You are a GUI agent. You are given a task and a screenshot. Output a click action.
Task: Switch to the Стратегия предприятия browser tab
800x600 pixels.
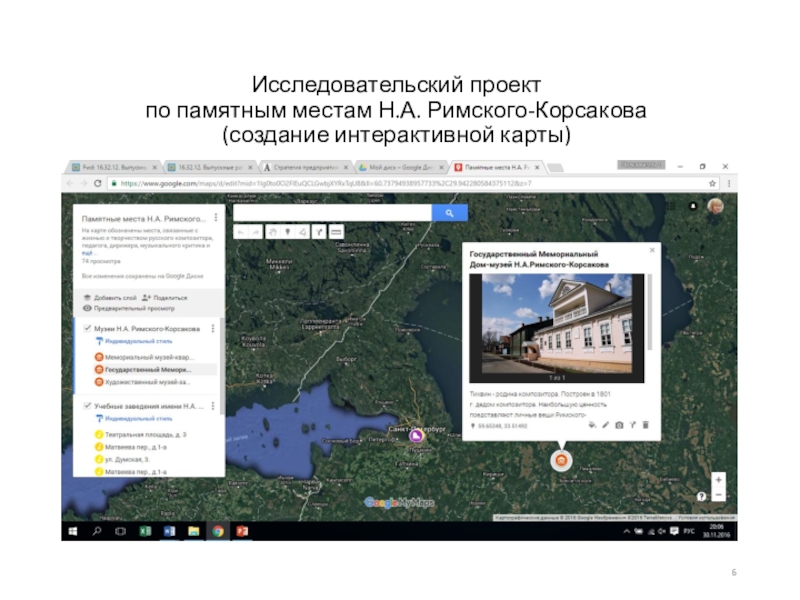305,167
